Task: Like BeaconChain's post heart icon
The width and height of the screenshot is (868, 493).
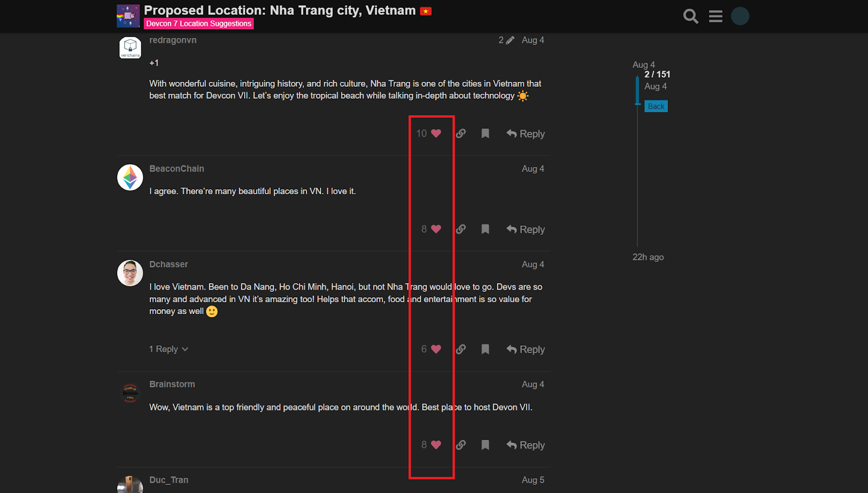Action: click(436, 229)
